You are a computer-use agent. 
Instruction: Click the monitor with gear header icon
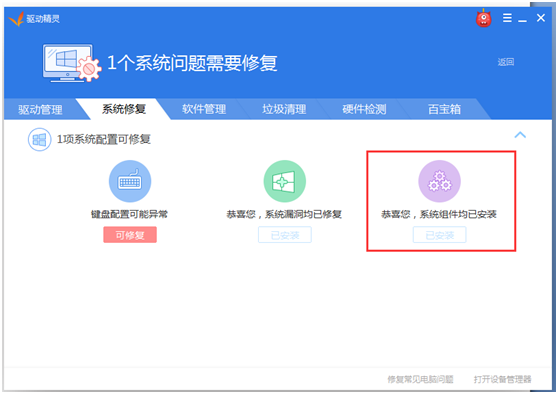[72, 63]
